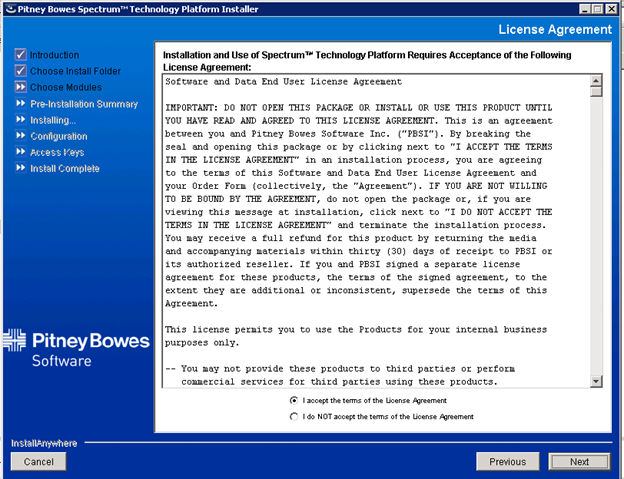Select 'I do NOT accept the terms' option
Screen dimensions: 624x479
(293, 416)
